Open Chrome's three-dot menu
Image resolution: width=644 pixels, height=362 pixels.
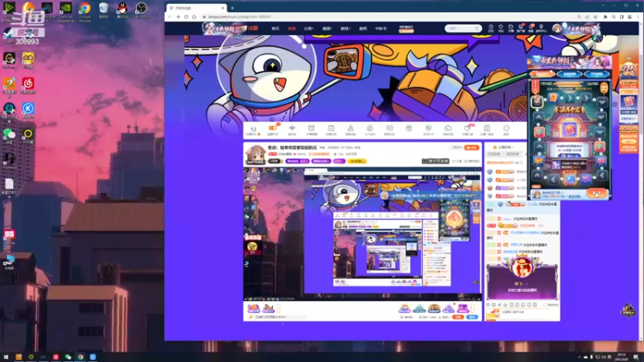pyautogui.click(x=639, y=17)
